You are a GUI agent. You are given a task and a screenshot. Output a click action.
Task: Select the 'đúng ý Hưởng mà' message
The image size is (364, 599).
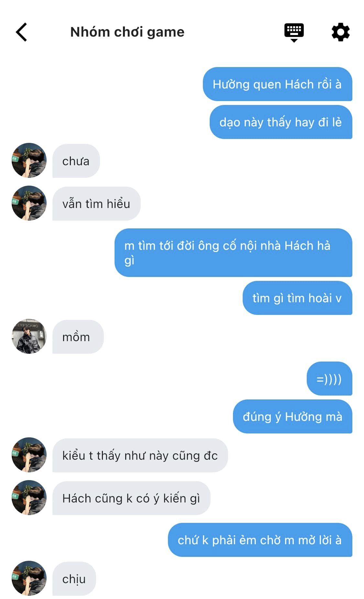pyautogui.click(x=292, y=417)
